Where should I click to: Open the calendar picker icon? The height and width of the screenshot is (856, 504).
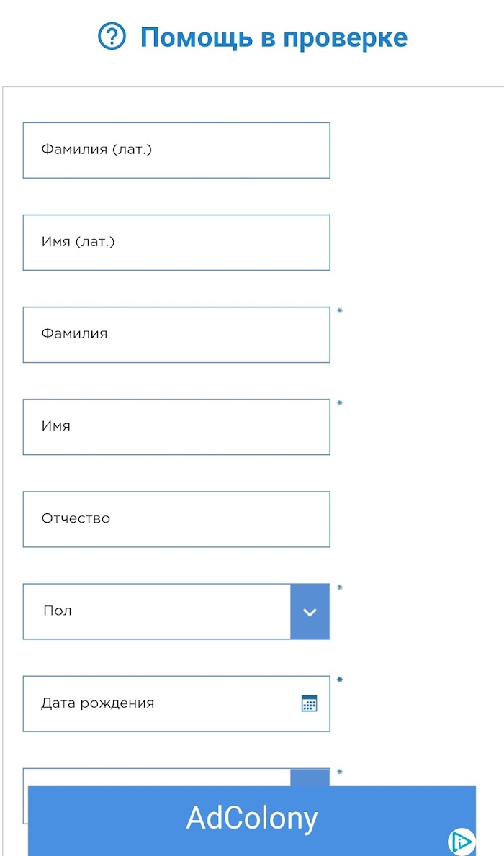click(309, 703)
